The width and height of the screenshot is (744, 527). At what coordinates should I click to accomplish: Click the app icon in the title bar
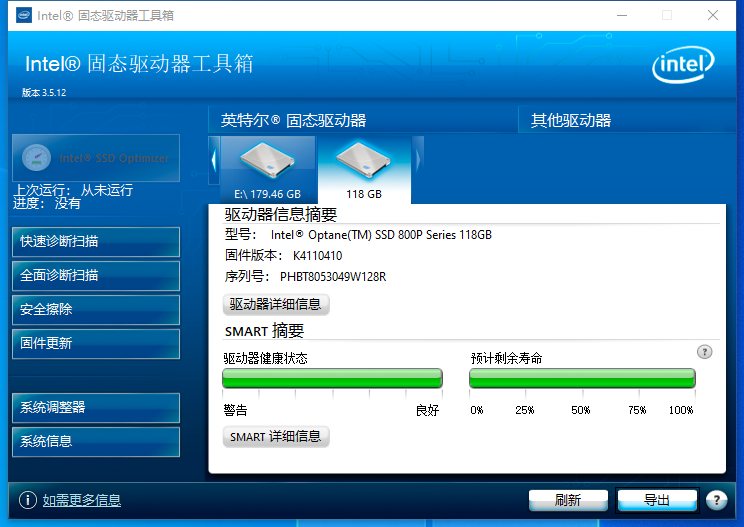(x=24, y=15)
